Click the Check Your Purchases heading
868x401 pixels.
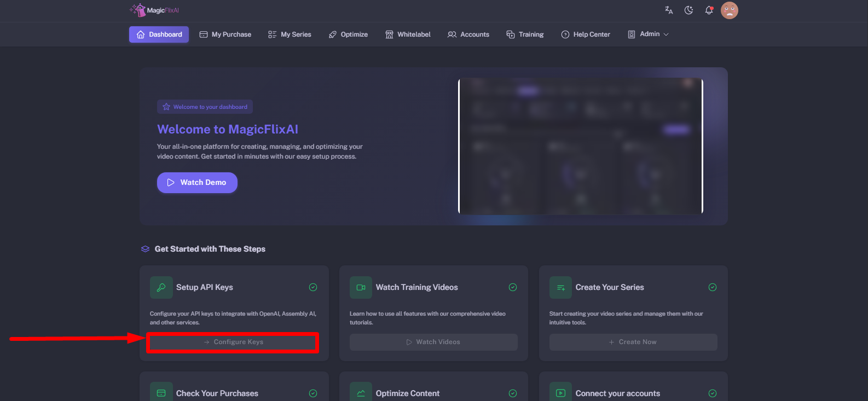coord(217,393)
